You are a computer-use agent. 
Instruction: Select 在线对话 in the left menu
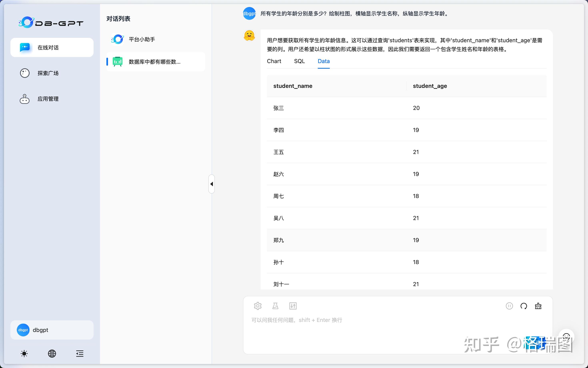(x=48, y=47)
